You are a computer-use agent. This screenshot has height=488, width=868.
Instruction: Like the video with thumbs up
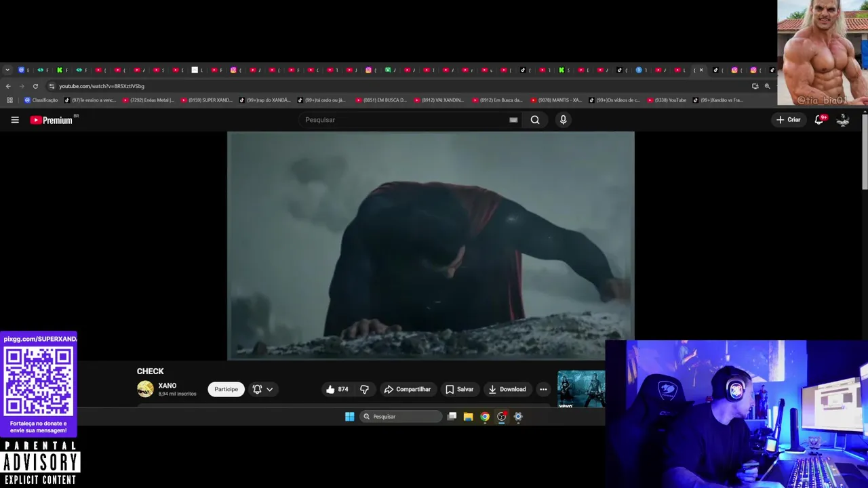[337, 389]
